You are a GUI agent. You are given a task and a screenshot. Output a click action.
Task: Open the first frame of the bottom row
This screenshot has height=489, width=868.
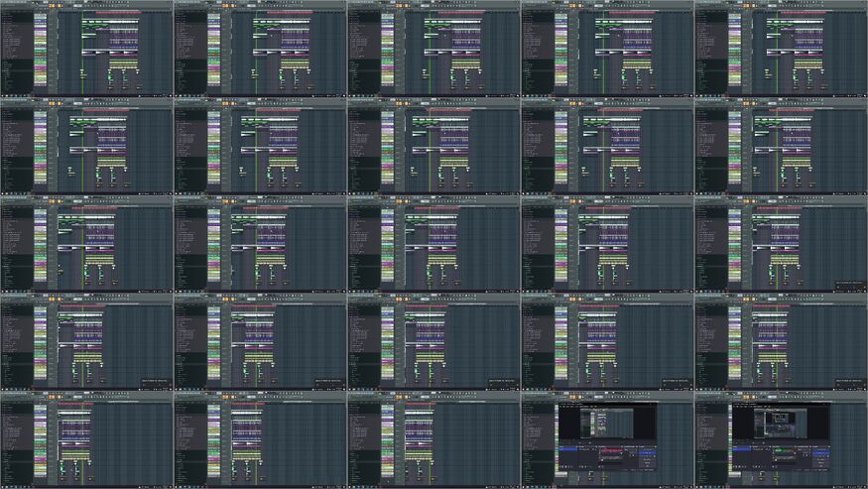(86, 439)
